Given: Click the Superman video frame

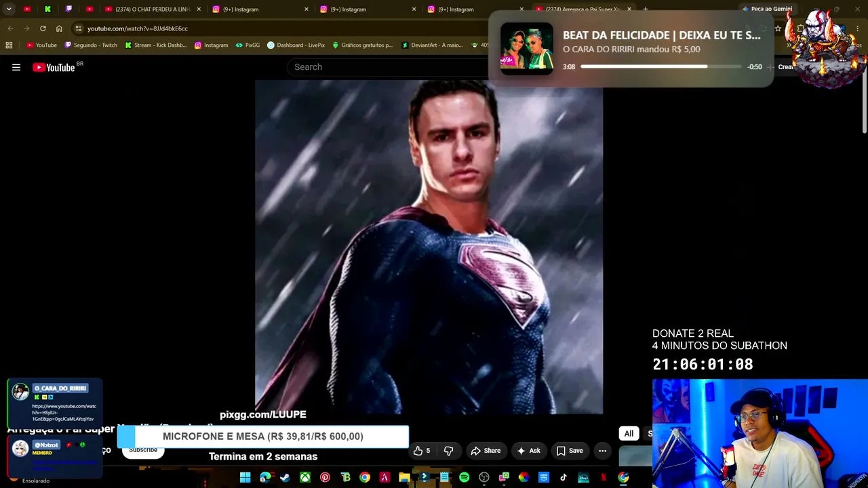Looking at the screenshot, I should [x=429, y=247].
